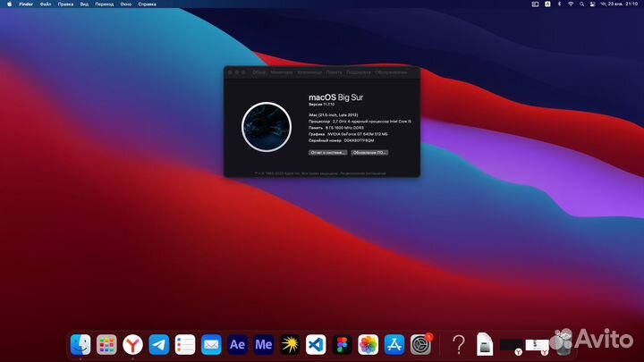This screenshot has height=362, width=644.
Task: Click the iMac (21.5-inch, Late 2012) line
Action: coord(333,115)
